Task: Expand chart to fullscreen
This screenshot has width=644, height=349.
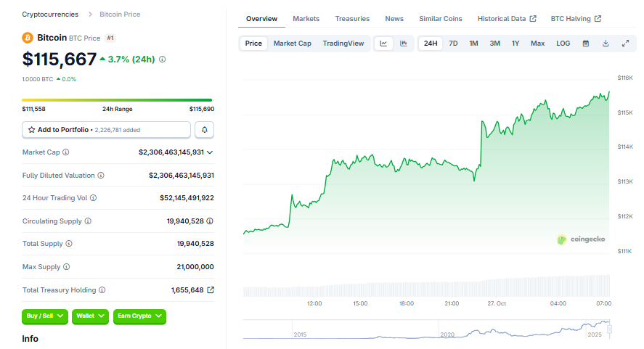Action: click(625, 44)
